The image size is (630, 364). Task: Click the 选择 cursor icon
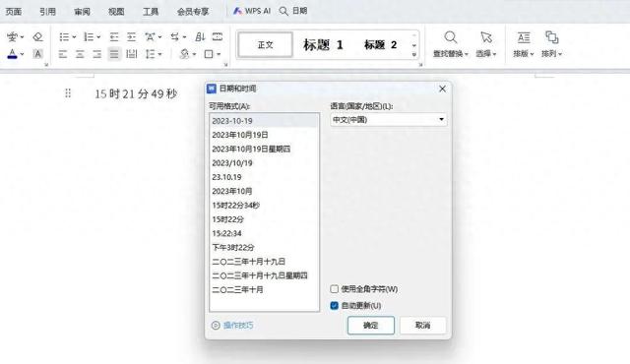pos(486,37)
